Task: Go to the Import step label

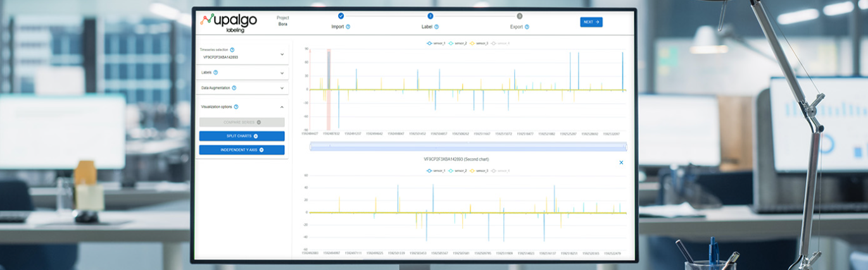Action: (337, 27)
